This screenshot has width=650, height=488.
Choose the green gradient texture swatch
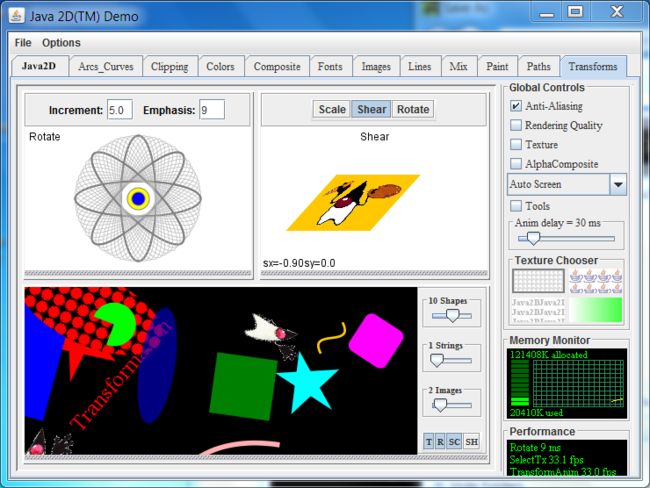(596, 310)
